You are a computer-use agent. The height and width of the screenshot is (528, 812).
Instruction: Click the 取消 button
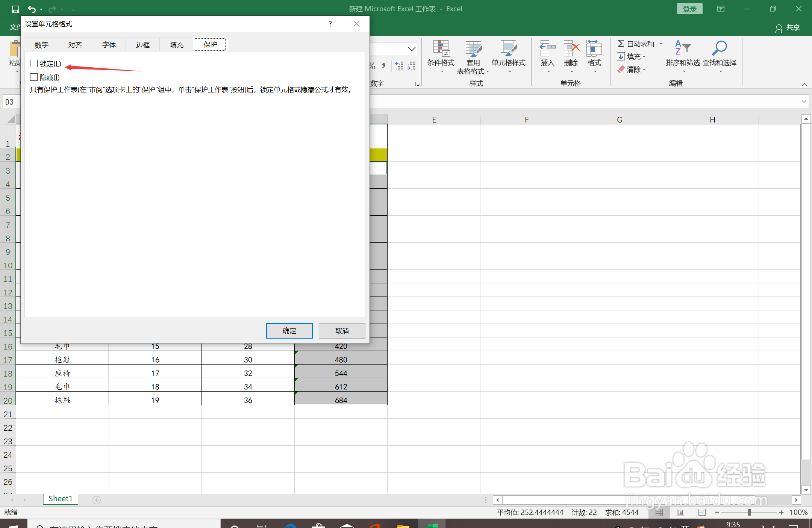tap(342, 331)
